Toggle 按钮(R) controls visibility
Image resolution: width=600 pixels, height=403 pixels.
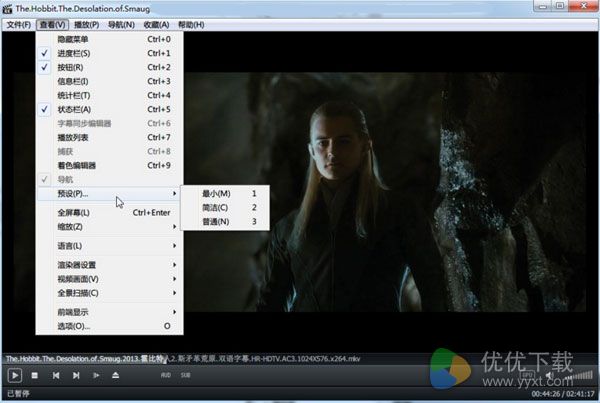click(109, 67)
